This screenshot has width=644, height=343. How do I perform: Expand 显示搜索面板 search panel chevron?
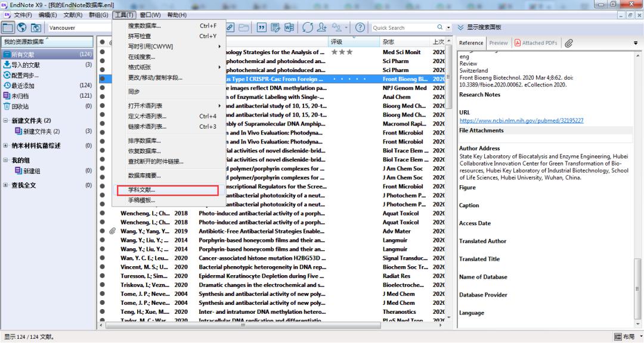[x=461, y=27]
